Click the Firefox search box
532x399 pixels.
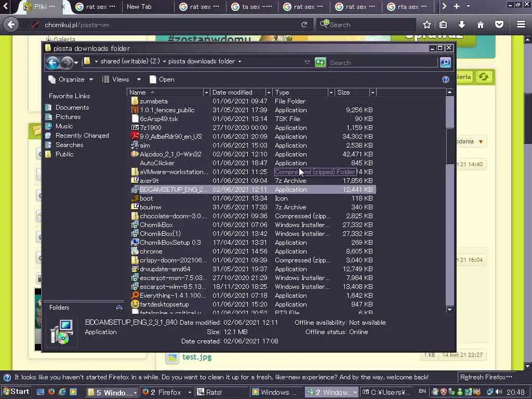coord(366,24)
